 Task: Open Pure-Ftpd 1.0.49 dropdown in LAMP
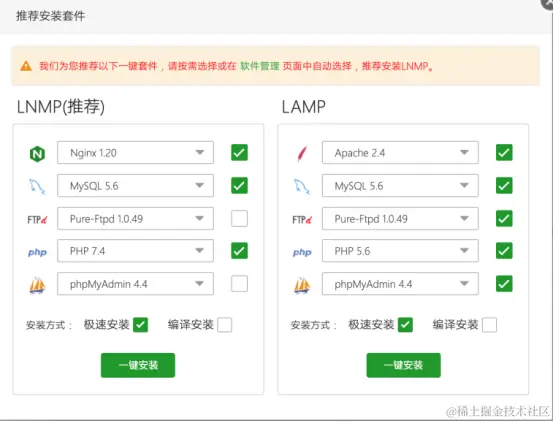click(400, 218)
